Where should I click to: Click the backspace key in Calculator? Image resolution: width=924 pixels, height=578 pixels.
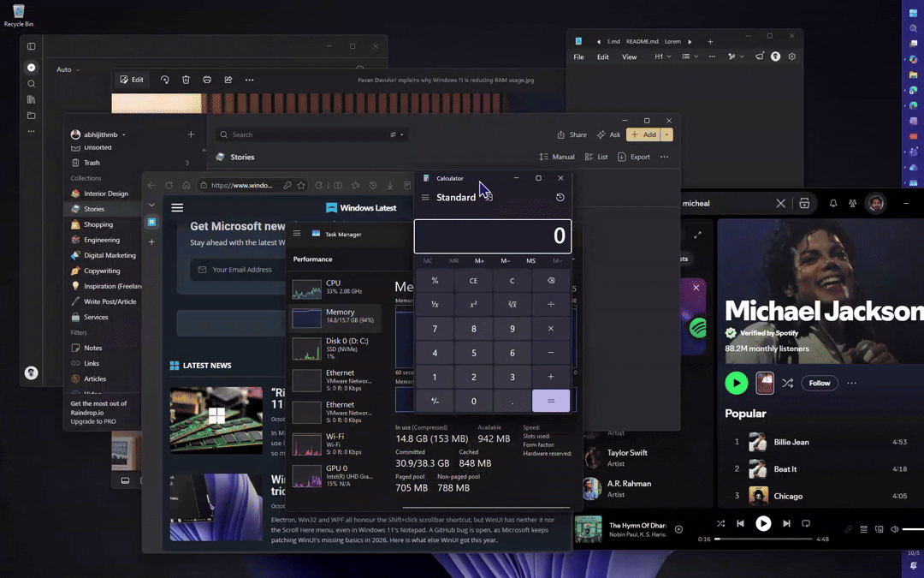pyautogui.click(x=551, y=281)
